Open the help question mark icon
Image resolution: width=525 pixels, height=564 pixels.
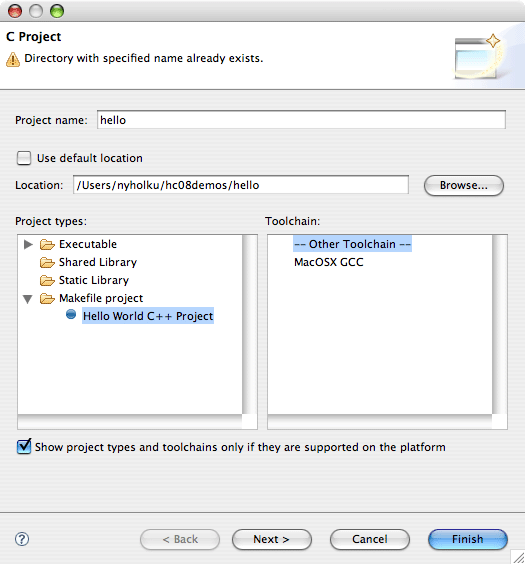coord(22,539)
